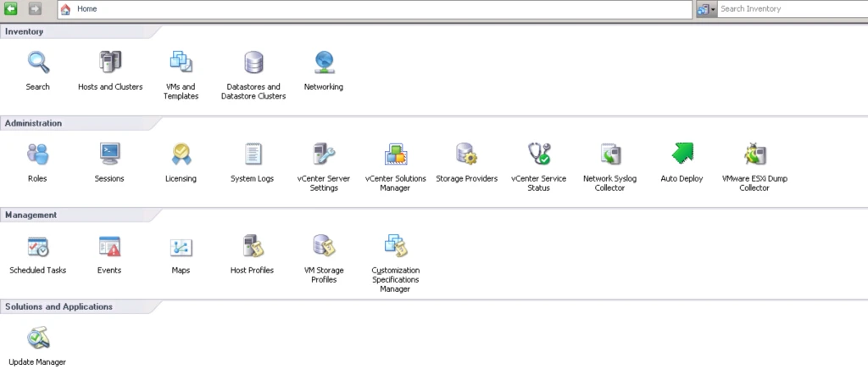Click the Solutions and Applications header
The width and height of the screenshot is (868, 387).
click(58, 306)
